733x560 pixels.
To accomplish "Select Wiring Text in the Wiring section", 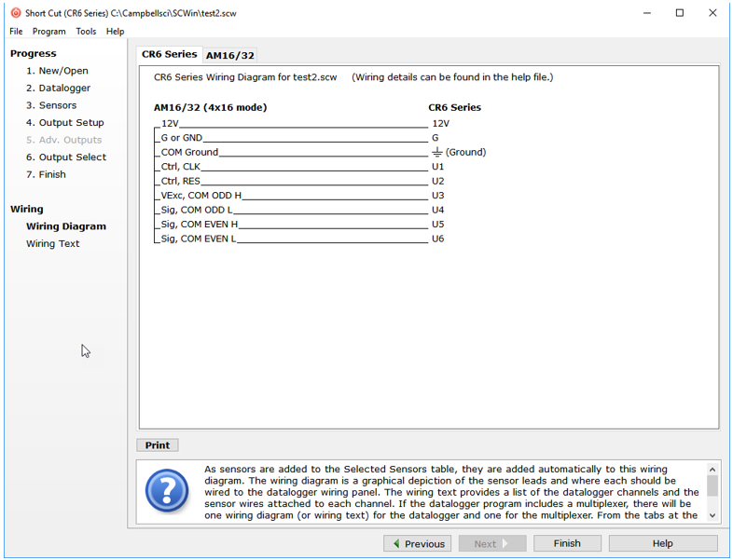I will 53,243.
